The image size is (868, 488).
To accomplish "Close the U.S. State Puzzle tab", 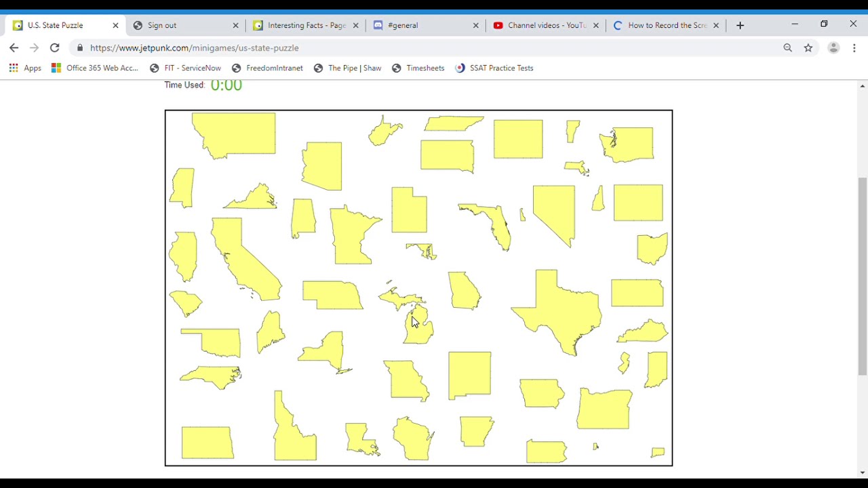I will (115, 25).
